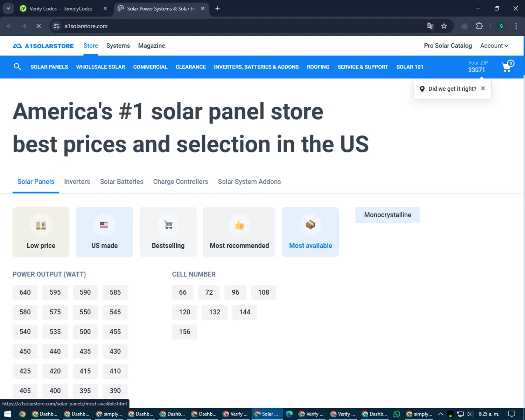Viewport: 525px width, 420px height.
Task: Go to the Store section link
Action: [x=91, y=45]
